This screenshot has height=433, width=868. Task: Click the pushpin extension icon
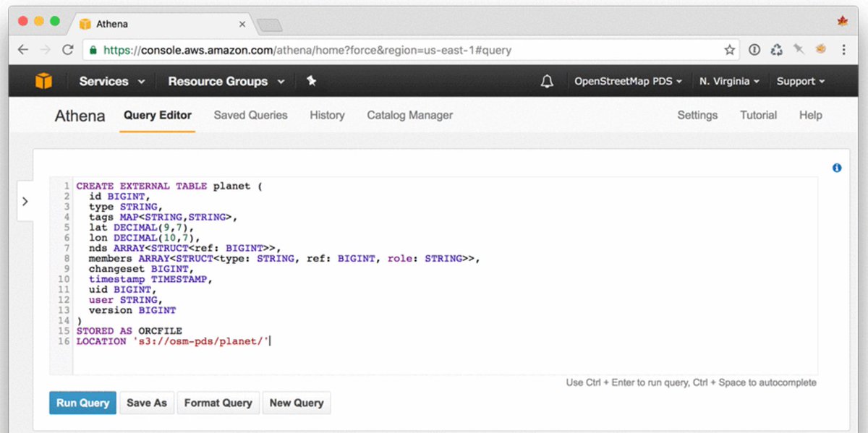click(799, 50)
